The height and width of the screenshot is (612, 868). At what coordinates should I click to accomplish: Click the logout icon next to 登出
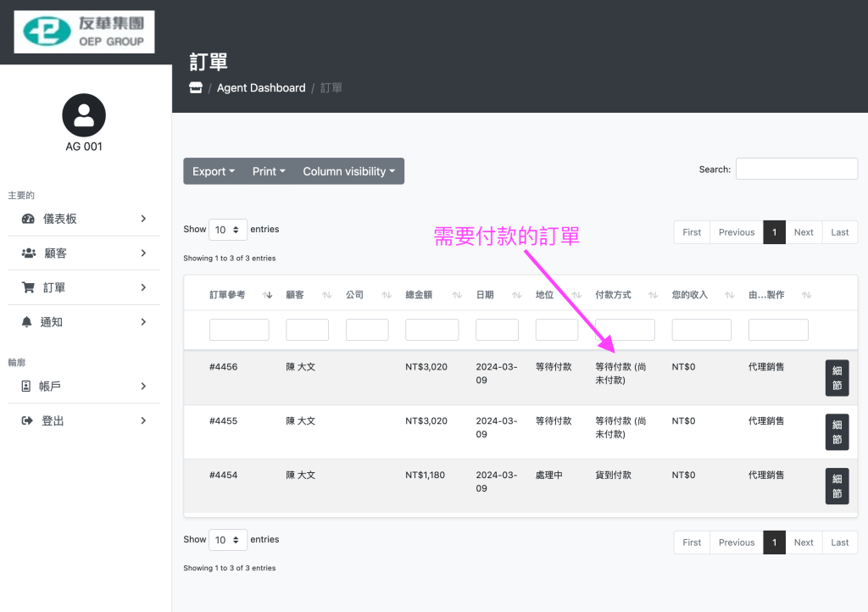tap(27, 421)
